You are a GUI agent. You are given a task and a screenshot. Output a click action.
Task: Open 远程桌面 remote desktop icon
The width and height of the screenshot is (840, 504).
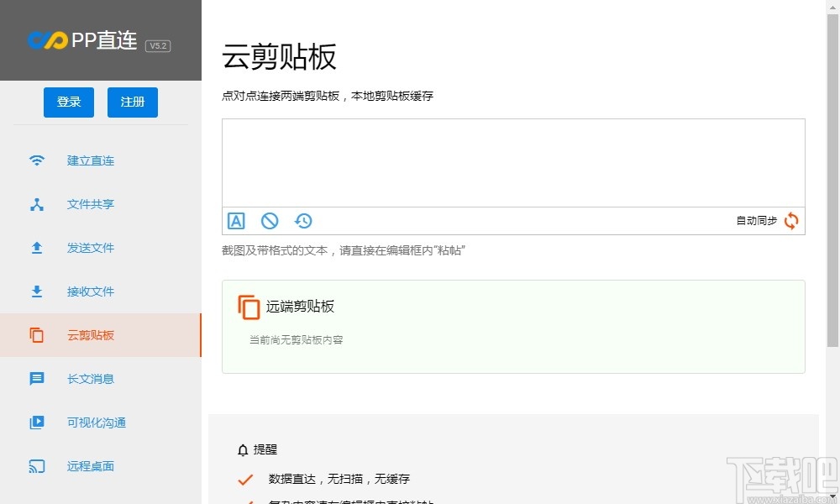(x=36, y=466)
